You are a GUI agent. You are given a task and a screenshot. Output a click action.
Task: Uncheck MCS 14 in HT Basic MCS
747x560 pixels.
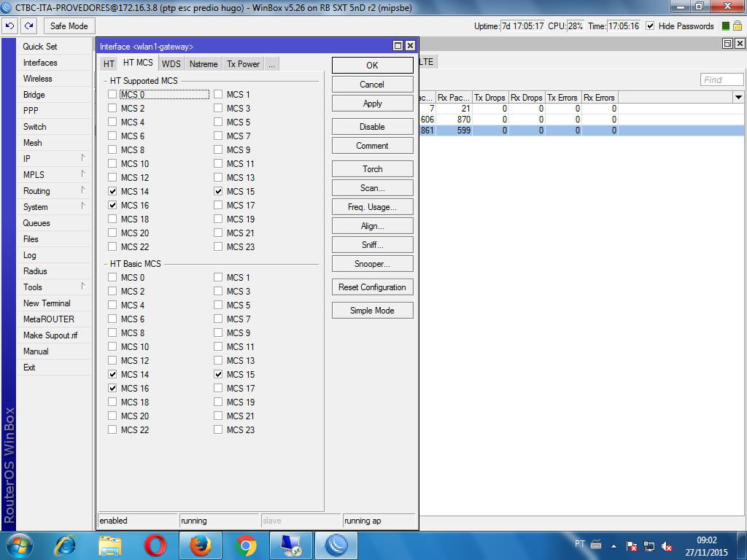(112, 374)
